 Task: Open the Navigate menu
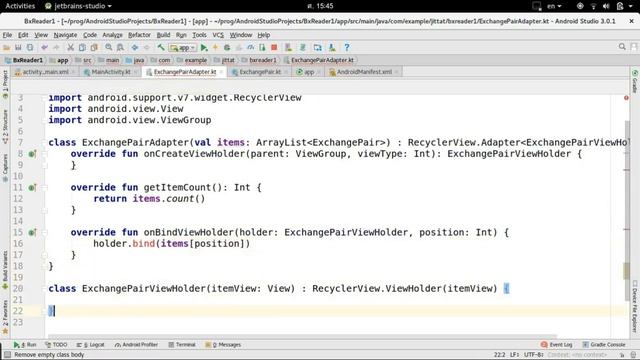65,35
